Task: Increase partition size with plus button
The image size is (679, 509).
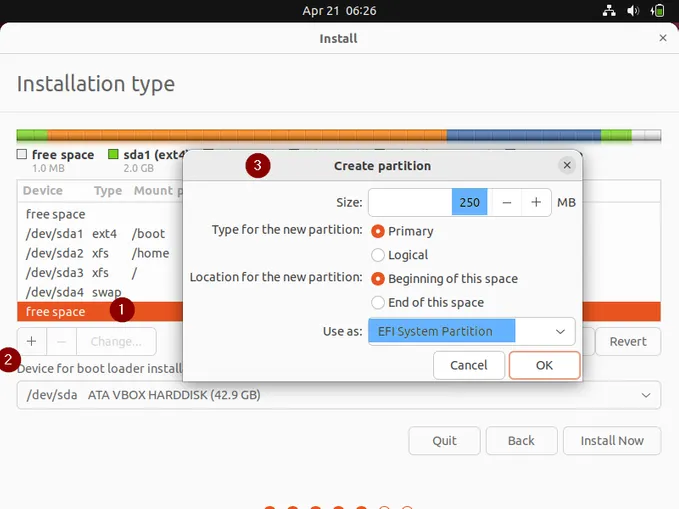Action: point(536,202)
